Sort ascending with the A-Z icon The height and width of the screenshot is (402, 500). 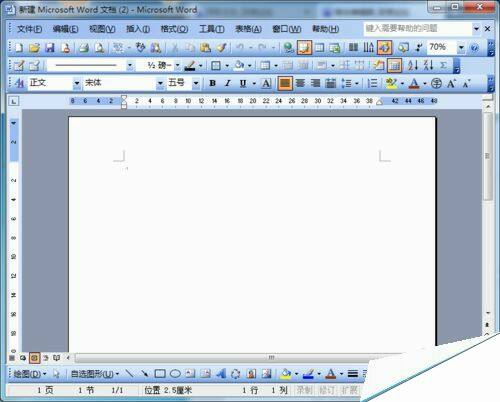(x=412, y=65)
